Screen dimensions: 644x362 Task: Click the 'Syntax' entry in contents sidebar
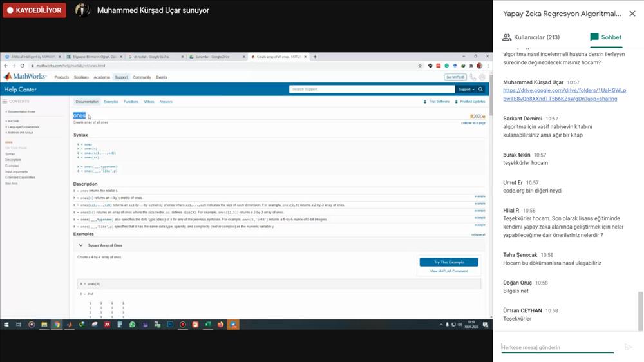tap(10, 154)
